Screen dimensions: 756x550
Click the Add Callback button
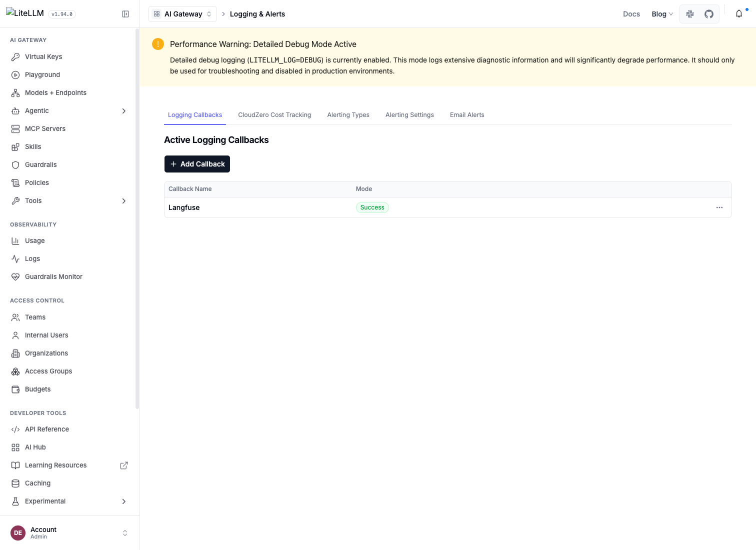197,164
